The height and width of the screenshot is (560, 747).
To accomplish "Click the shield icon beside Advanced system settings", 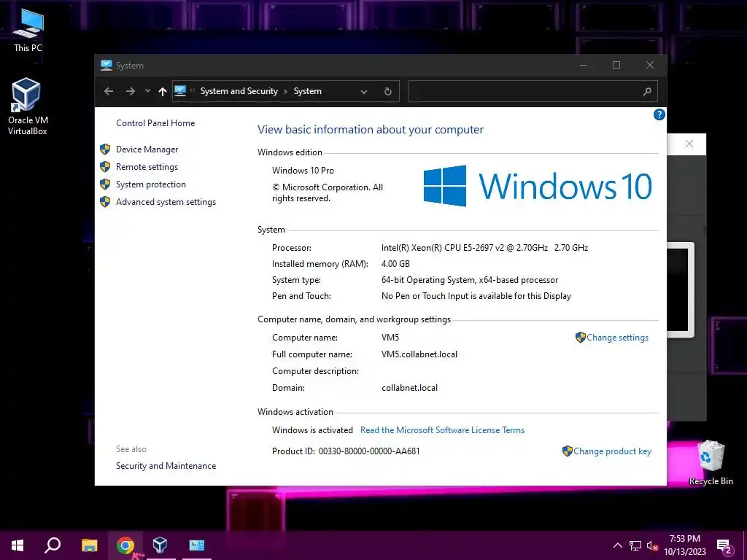I will click(105, 202).
